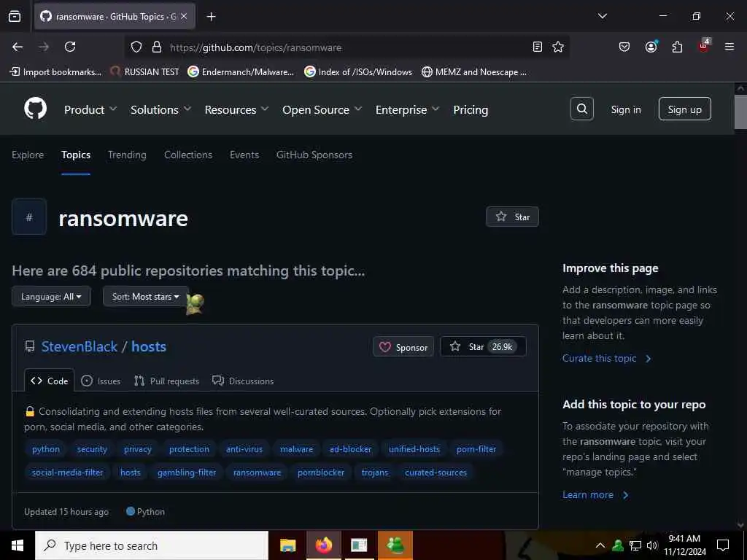Open the StevenBlack owner link
Viewport: 747px width, 560px height.
(80, 346)
